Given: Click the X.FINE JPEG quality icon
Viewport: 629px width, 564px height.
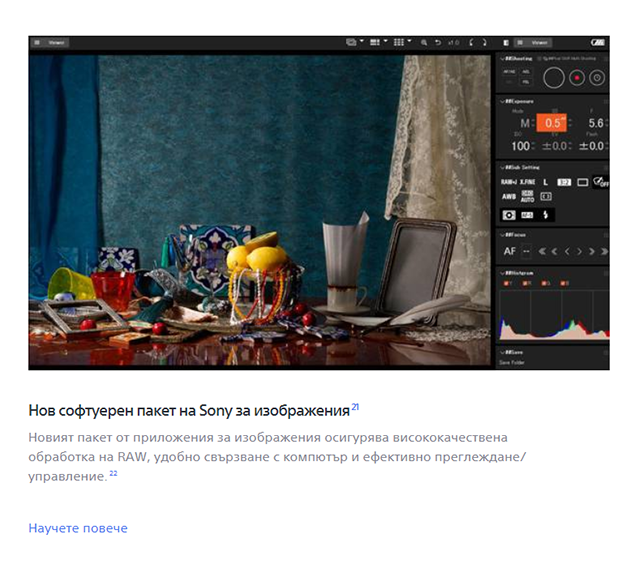Looking at the screenshot, I should [528, 182].
